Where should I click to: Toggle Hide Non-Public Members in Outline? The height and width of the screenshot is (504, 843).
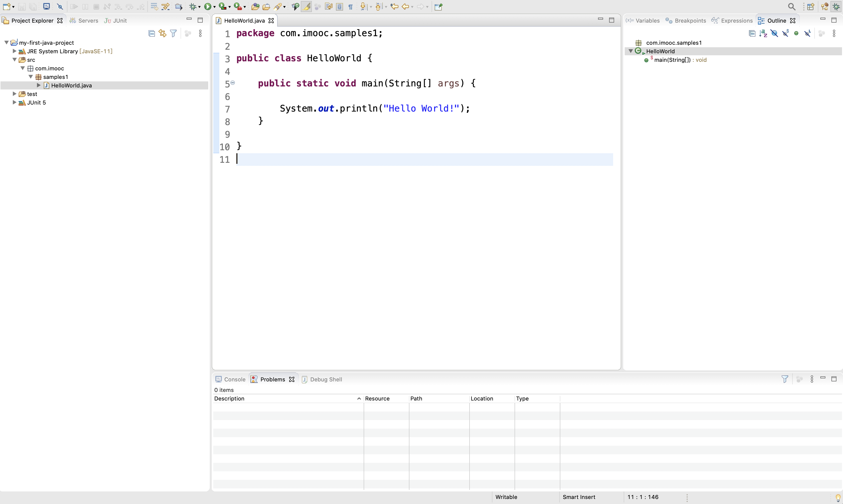pos(796,33)
